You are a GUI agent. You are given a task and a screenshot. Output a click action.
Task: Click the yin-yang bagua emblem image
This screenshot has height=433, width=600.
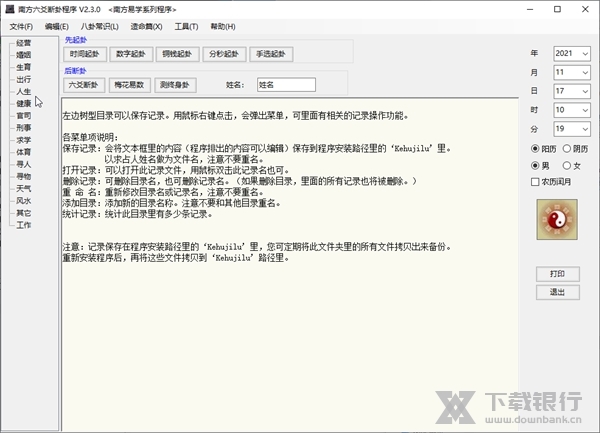coord(557,219)
